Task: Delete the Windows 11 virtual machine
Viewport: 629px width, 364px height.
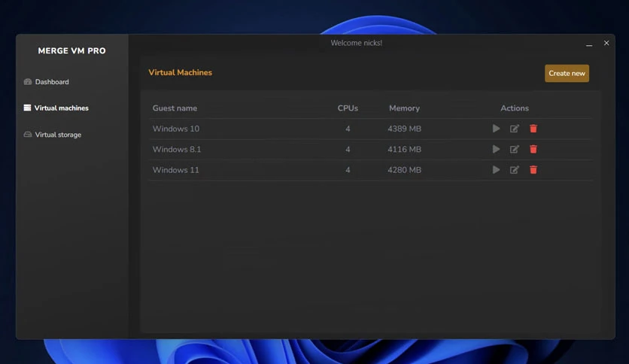Action: click(x=533, y=169)
